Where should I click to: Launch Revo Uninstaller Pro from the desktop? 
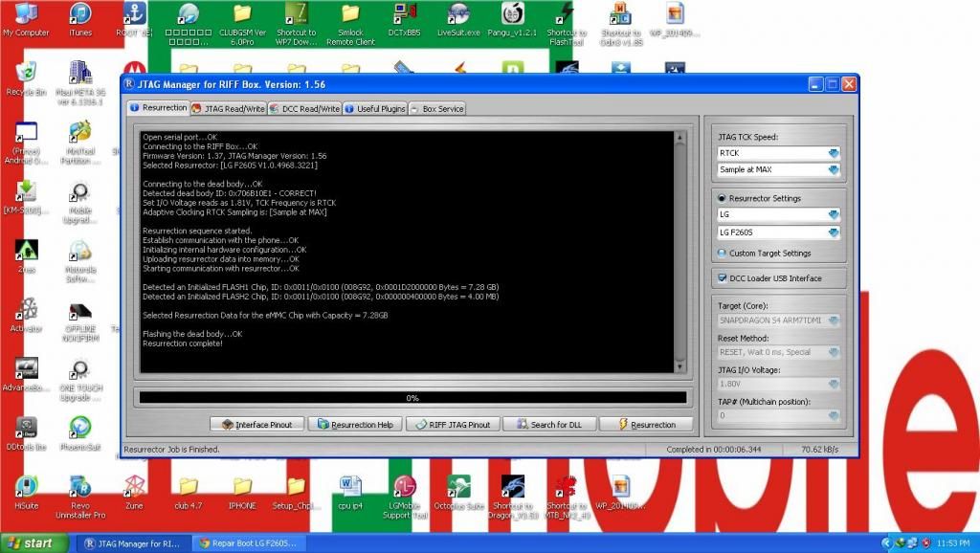tap(80, 498)
